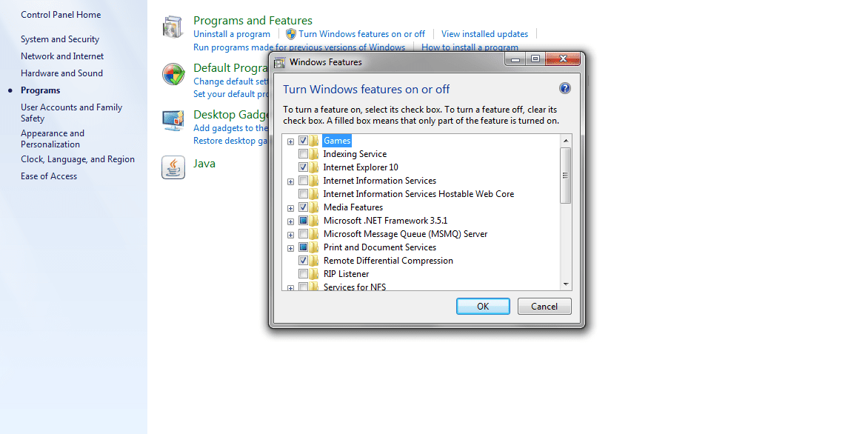Click the blue help question mark icon
Image resolution: width=868 pixels, height=434 pixels.
tap(564, 89)
